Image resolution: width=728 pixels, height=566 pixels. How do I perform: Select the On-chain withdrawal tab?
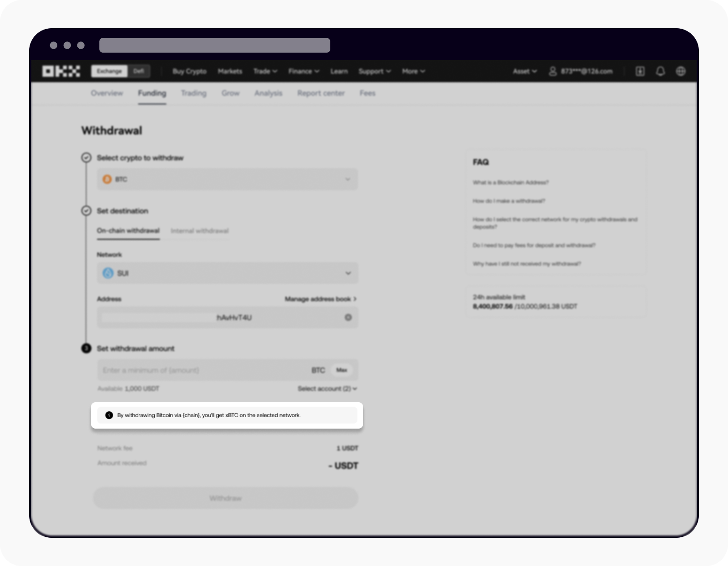click(128, 231)
